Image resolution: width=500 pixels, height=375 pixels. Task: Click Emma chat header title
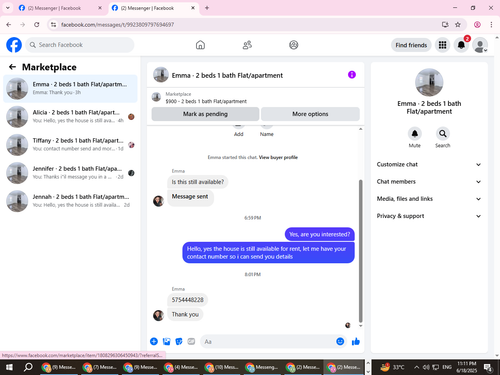(x=227, y=76)
